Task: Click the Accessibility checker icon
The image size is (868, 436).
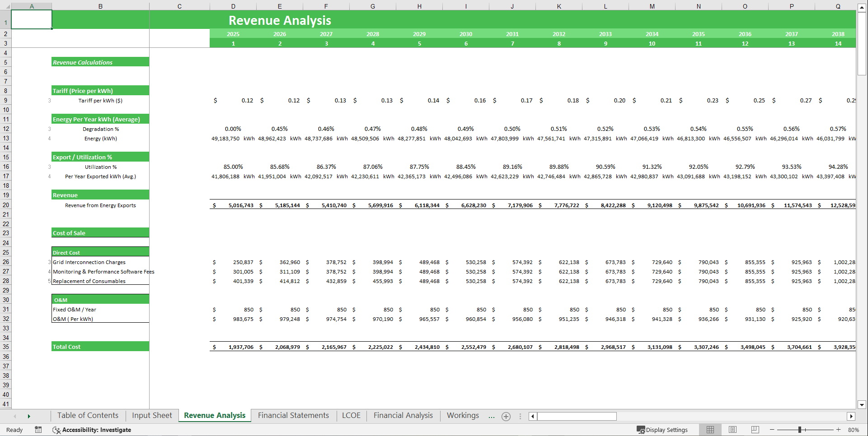Action: (56, 430)
